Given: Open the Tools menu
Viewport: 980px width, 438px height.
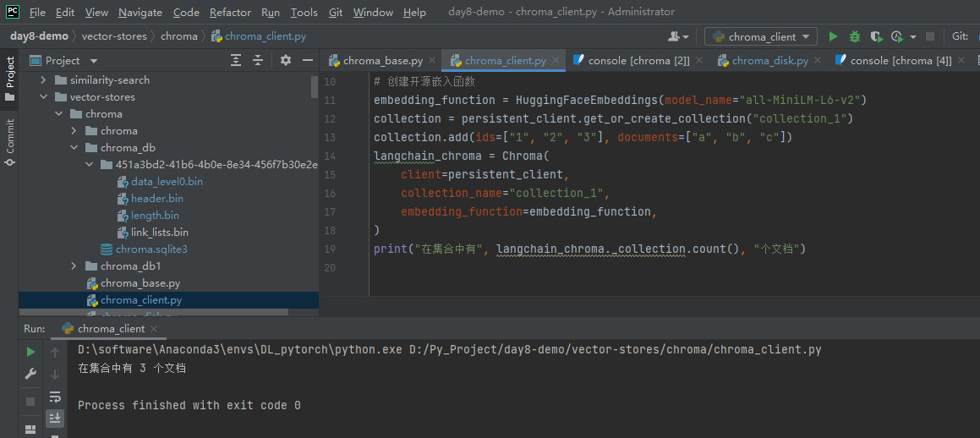Looking at the screenshot, I should tap(304, 12).
